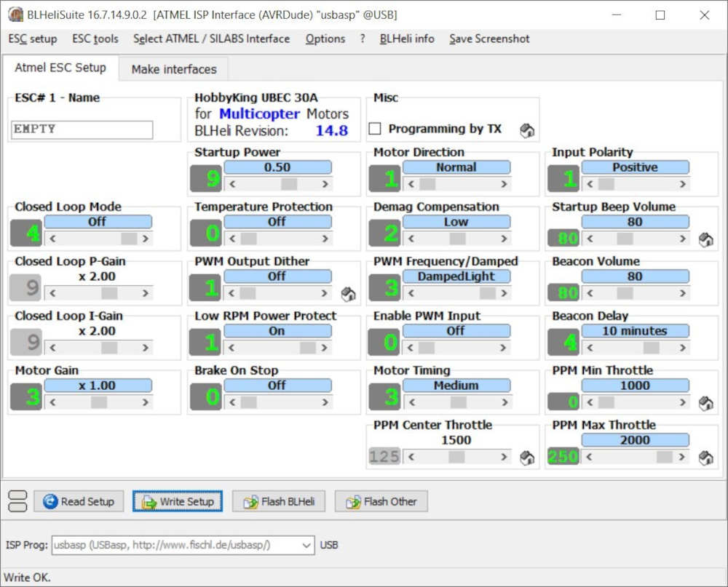Click Motor Direction right arrow
Screen dimensions: 728x587
[x=504, y=184]
